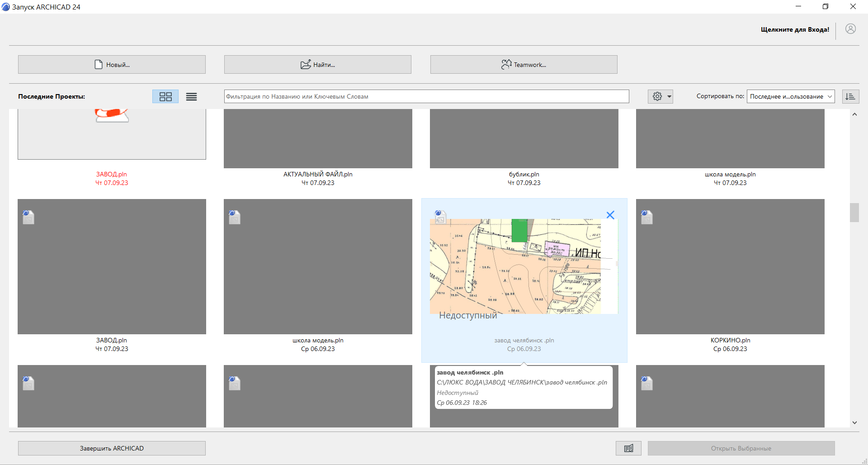Image resolution: width=868 pixels, height=465 pixels.
Task: Select the бублик.pln project thumbnail
Action: pos(524,139)
